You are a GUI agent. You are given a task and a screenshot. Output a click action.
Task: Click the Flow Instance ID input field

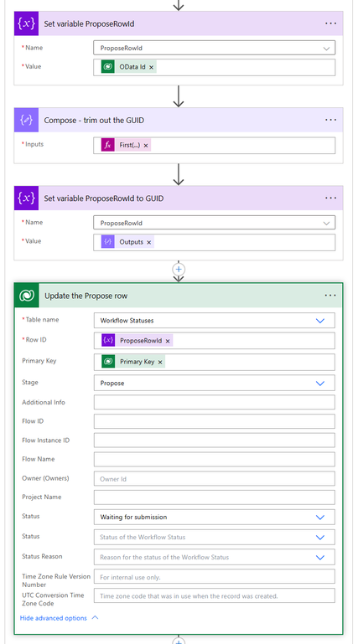tap(214, 440)
